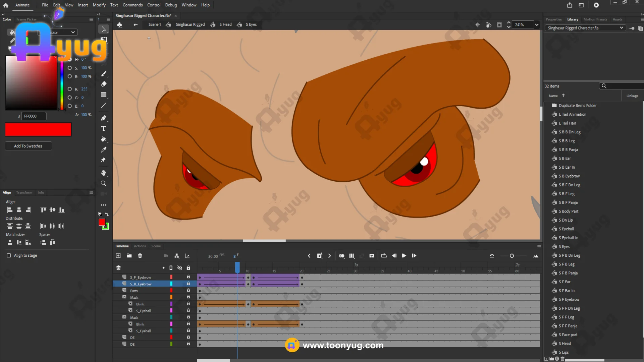Open the stage zoom percentage dropdown
The height and width of the screenshot is (362, 644).
537,24
